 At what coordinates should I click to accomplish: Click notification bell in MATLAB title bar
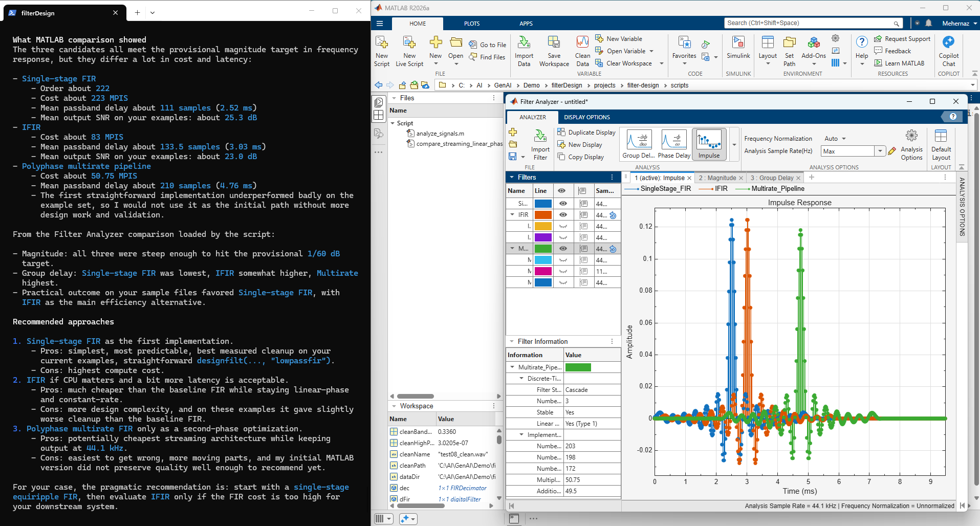pyautogui.click(x=929, y=23)
